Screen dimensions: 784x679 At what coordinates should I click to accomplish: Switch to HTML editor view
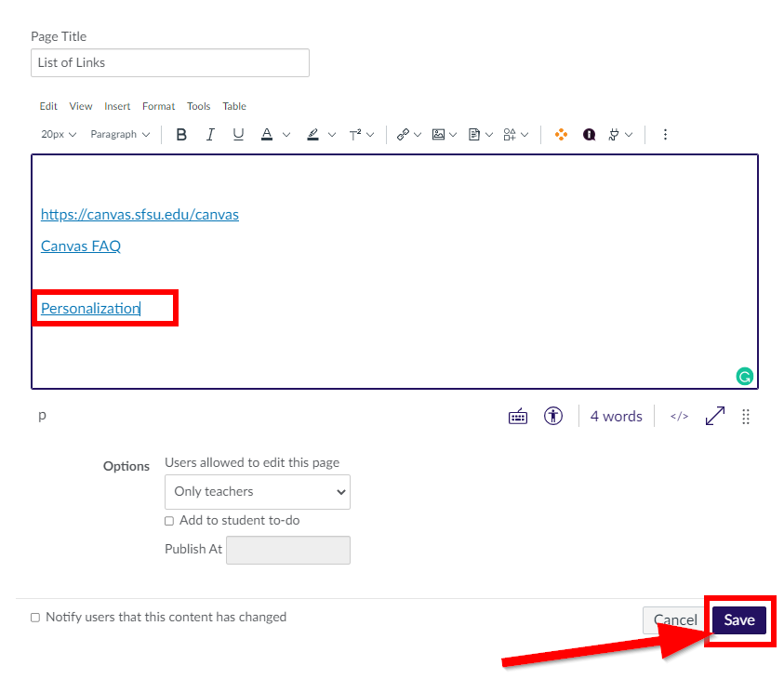[679, 416]
